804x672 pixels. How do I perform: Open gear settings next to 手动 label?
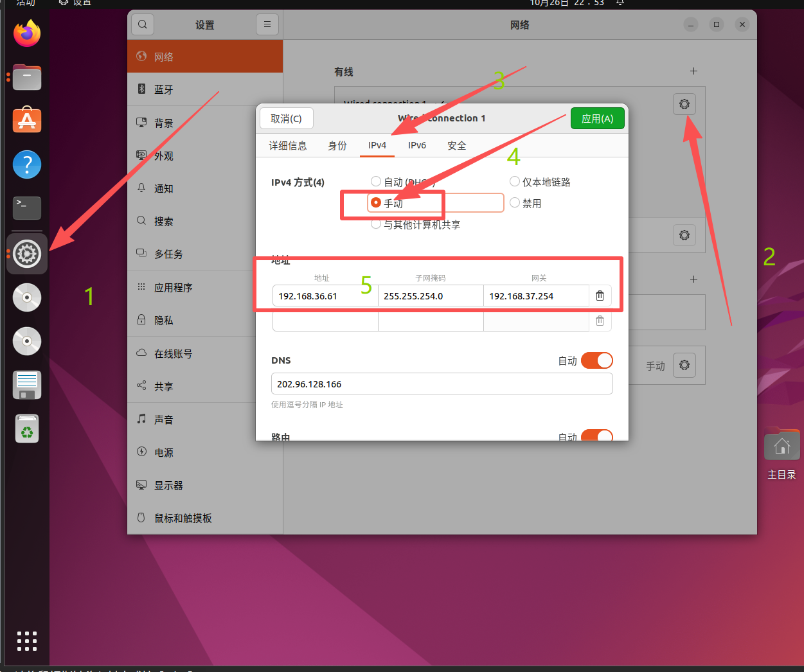tap(684, 365)
